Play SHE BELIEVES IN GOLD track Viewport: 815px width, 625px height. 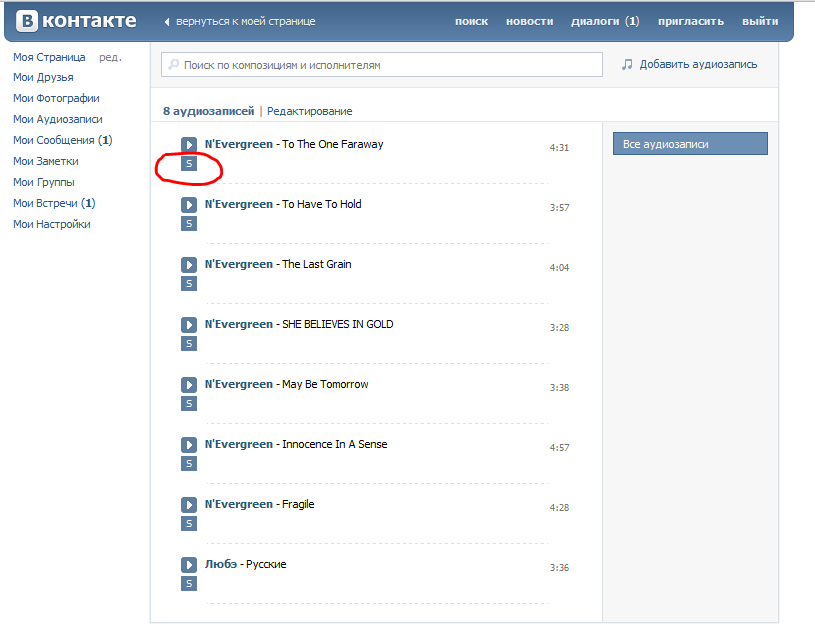188,325
